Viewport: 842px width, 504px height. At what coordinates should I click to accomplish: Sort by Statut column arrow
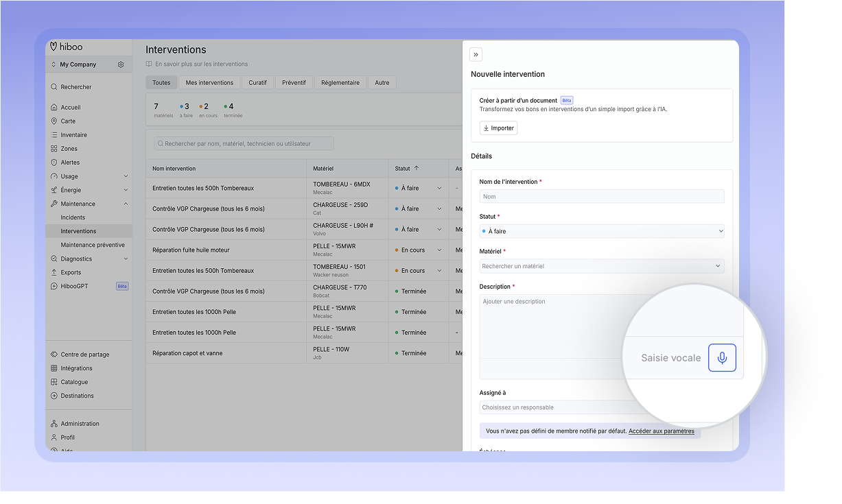pos(417,168)
